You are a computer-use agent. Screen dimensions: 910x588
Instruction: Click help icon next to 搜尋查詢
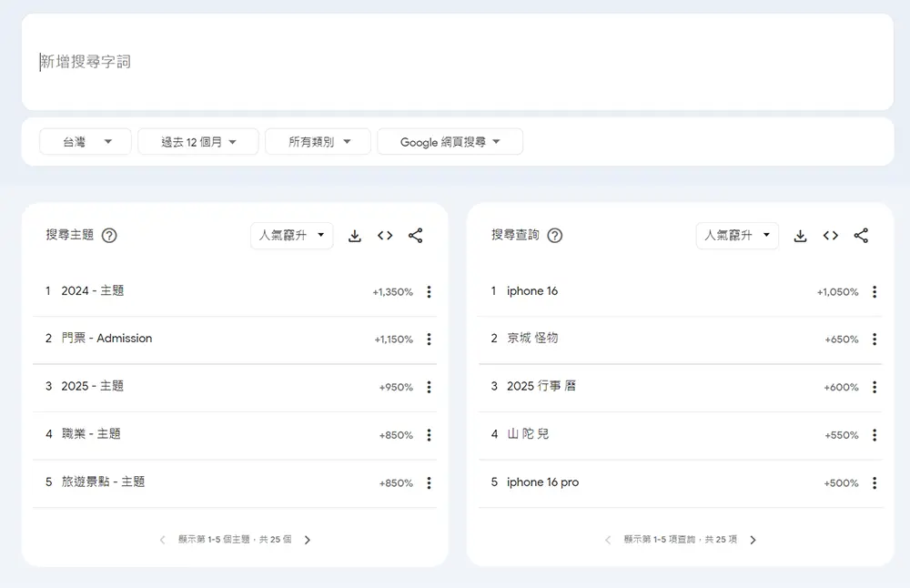tap(555, 235)
